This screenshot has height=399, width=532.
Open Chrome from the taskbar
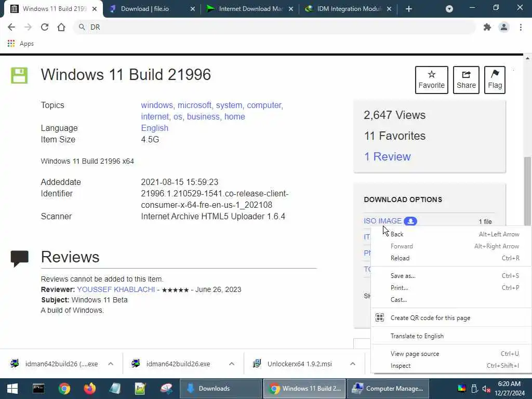point(64,389)
